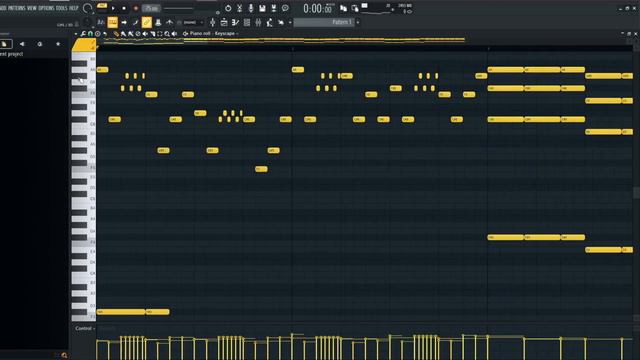
Task: Open the files tab icon in the browser
Action: [x=4, y=44]
